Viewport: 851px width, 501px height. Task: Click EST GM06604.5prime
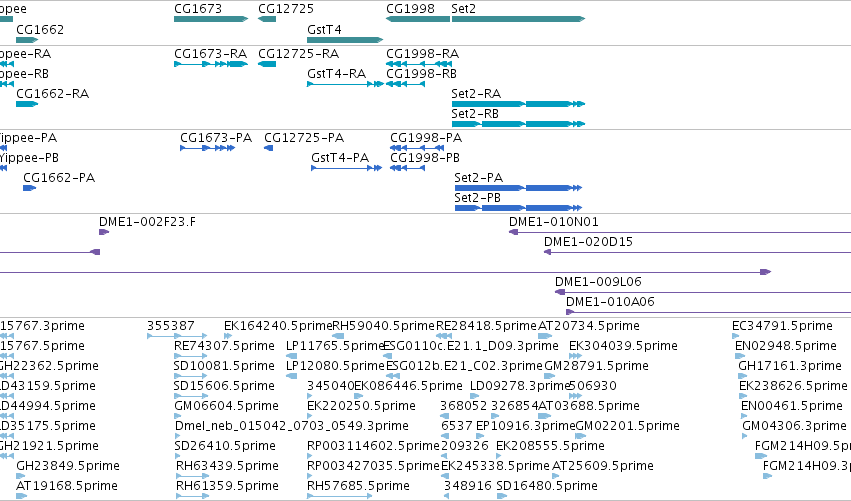point(226,407)
